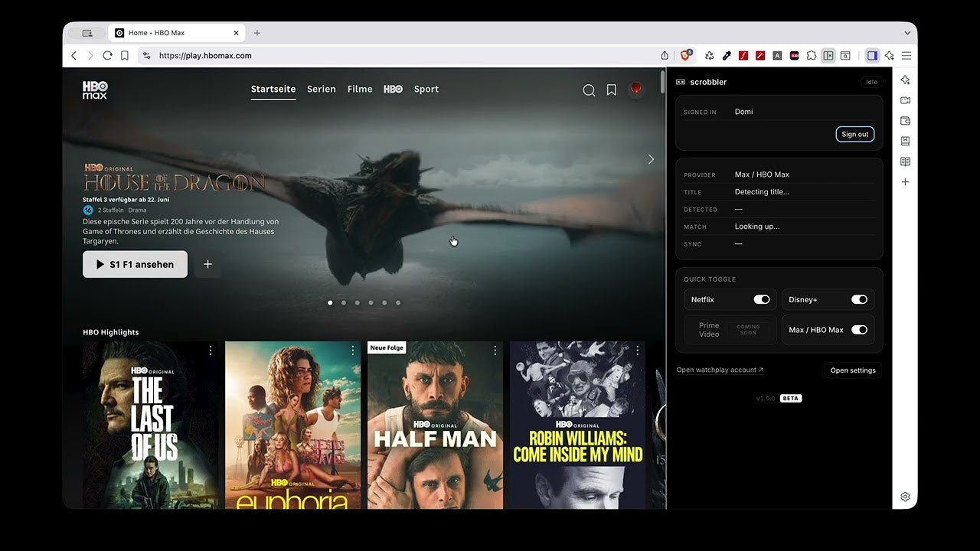Click the grey 'A' extension icon
Screen dimensions: 980x551
777,56
